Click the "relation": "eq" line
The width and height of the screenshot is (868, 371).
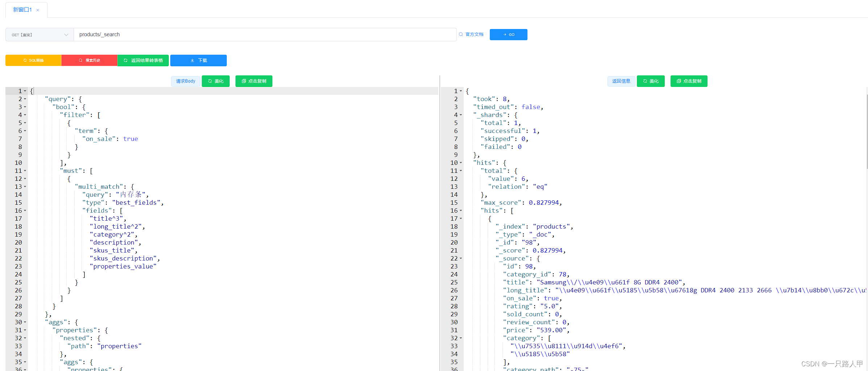point(518,187)
